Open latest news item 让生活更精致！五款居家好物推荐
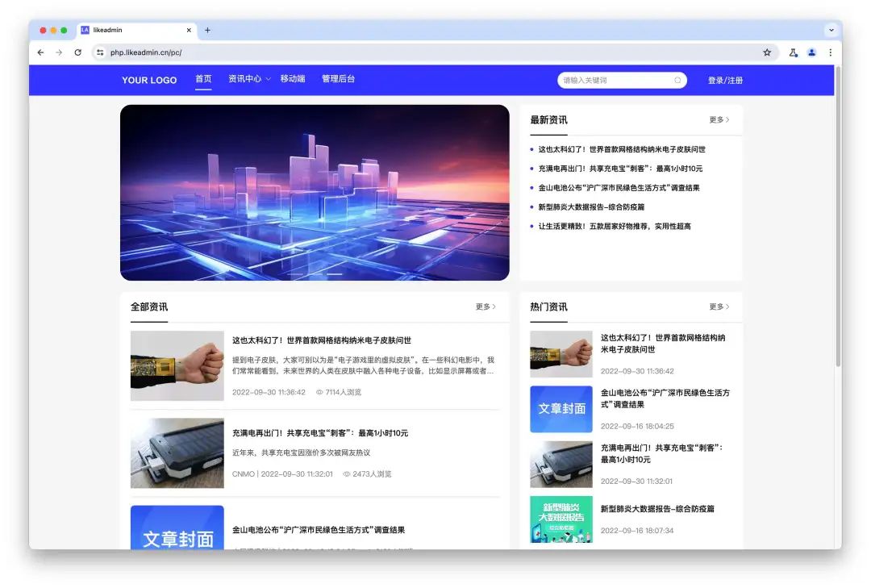This screenshot has height=588, width=871. click(615, 226)
